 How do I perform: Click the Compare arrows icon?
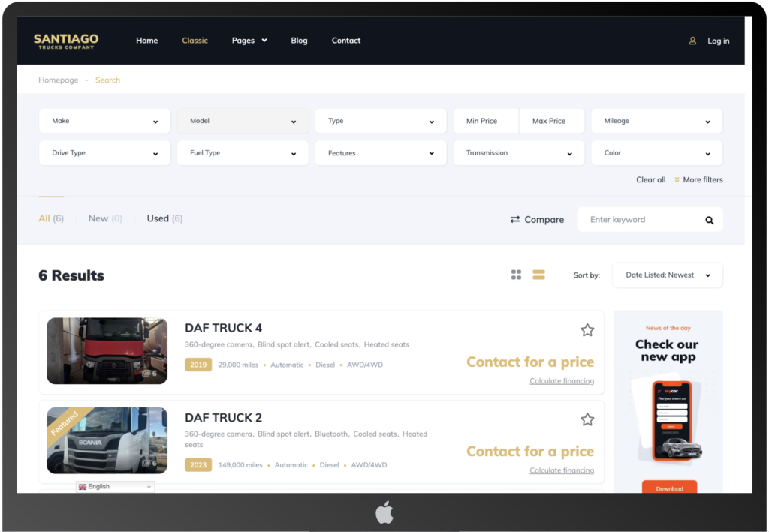(x=515, y=220)
